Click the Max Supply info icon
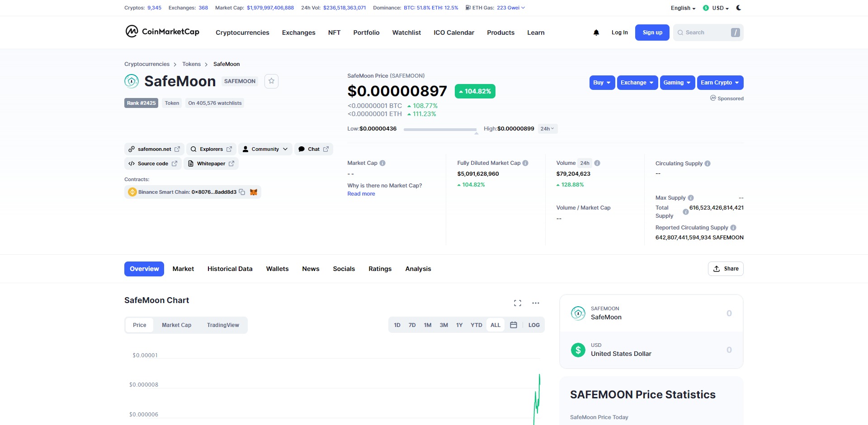The width and height of the screenshot is (868, 425). [x=691, y=198]
